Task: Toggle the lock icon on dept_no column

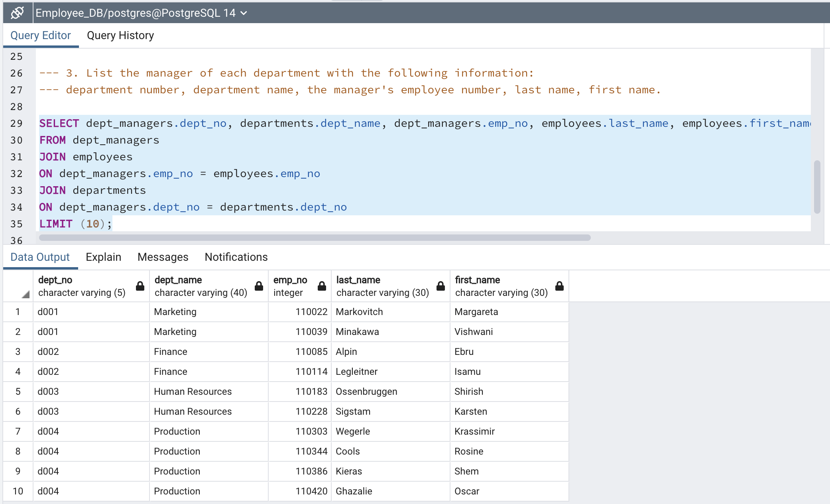Action: pyautogui.click(x=140, y=285)
